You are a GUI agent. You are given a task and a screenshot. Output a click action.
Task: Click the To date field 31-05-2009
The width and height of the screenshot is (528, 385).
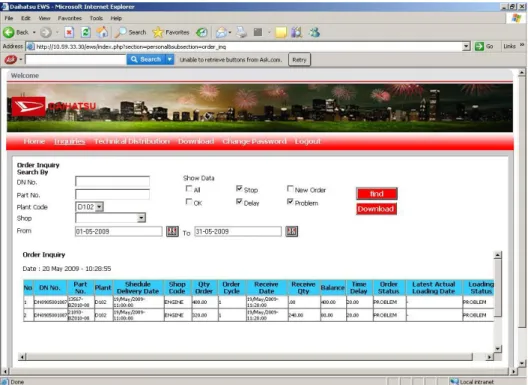238,231
